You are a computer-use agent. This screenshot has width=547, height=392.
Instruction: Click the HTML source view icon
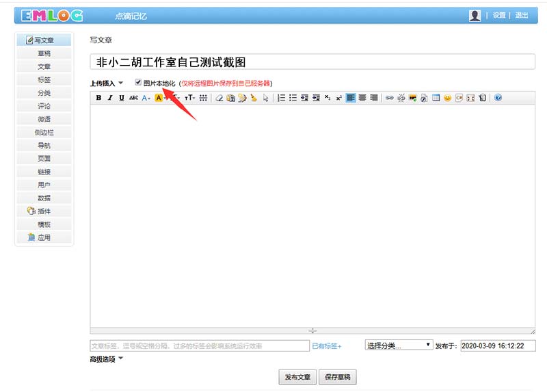482,98
